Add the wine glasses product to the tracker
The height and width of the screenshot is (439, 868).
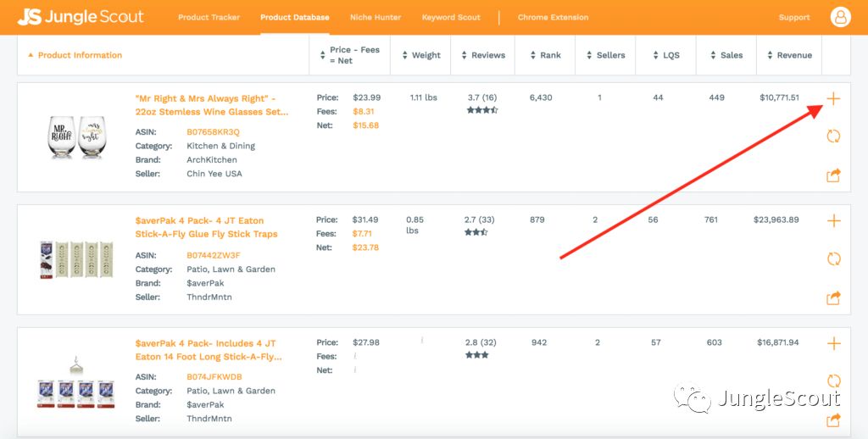833,98
